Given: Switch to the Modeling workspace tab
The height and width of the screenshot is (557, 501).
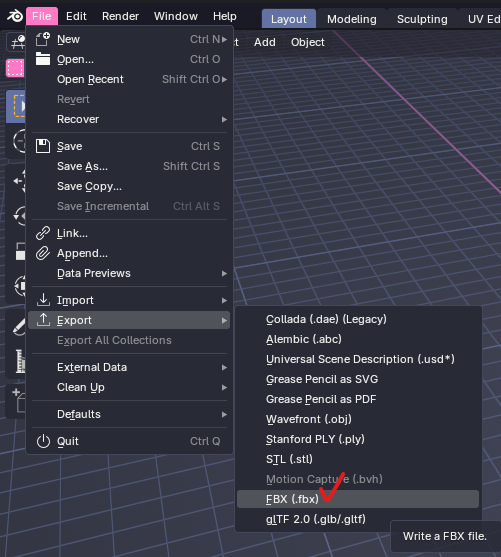Looking at the screenshot, I should 351,19.
